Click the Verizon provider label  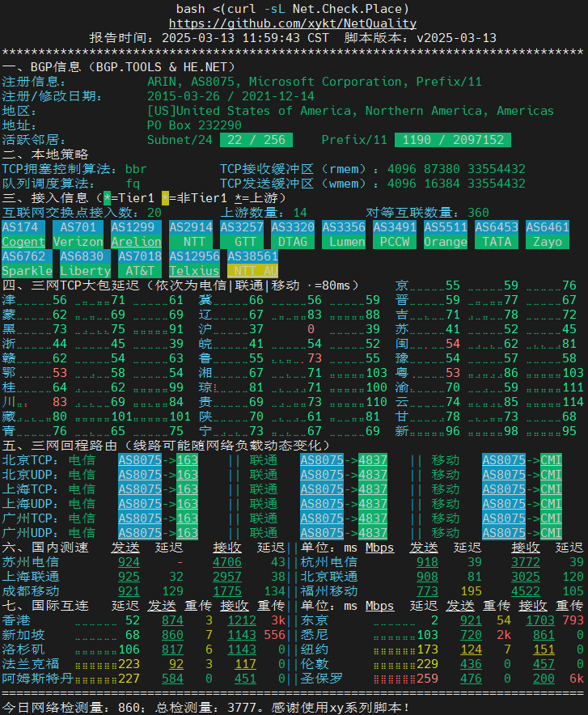78,242
